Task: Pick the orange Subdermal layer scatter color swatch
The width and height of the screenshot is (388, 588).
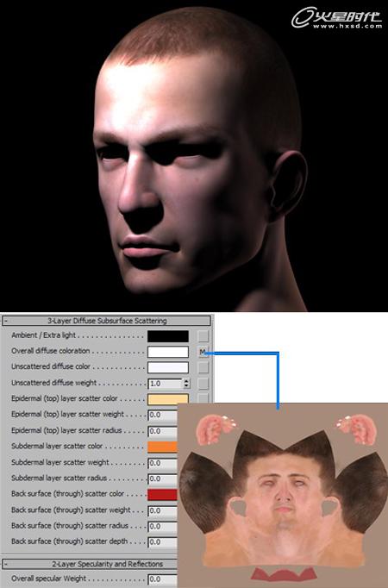Action: [x=162, y=447]
